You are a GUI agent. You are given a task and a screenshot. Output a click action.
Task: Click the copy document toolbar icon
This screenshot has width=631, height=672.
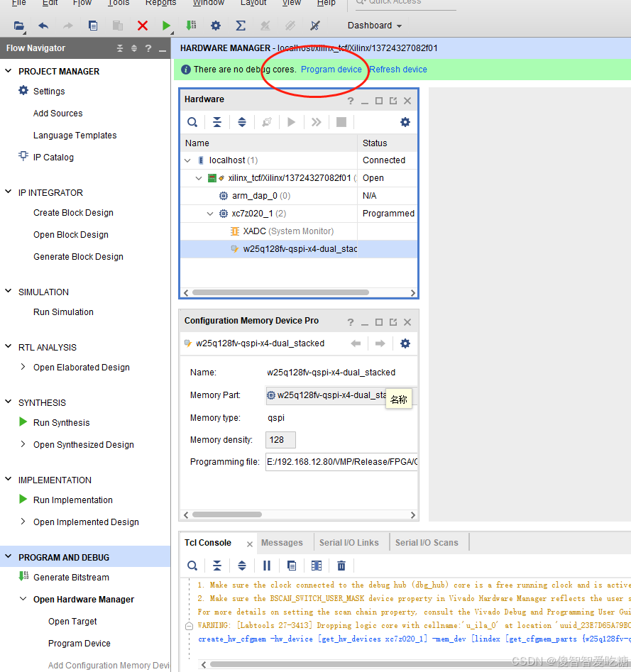(92, 26)
